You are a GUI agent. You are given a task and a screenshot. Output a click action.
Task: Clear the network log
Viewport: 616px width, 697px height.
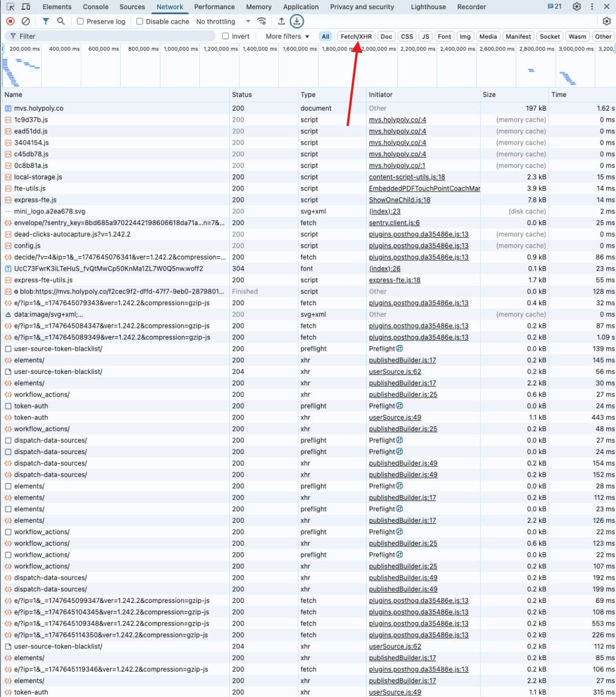25,21
